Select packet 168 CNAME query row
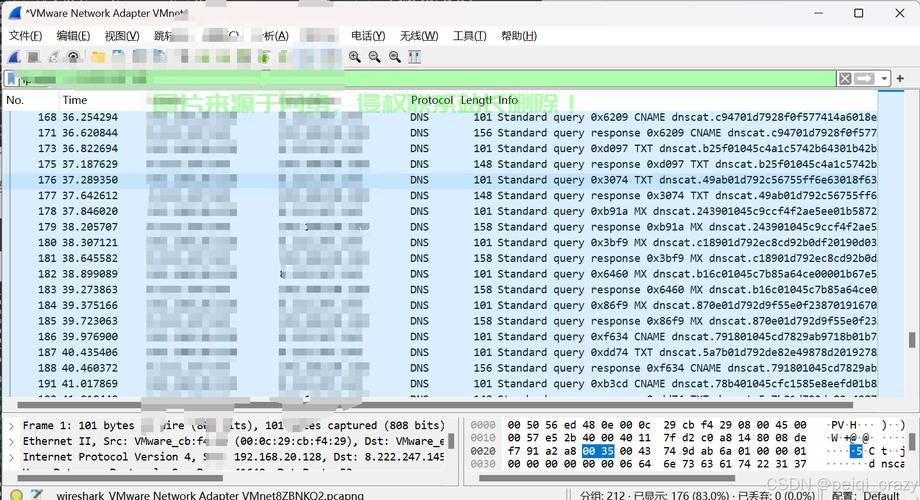 coord(440,117)
